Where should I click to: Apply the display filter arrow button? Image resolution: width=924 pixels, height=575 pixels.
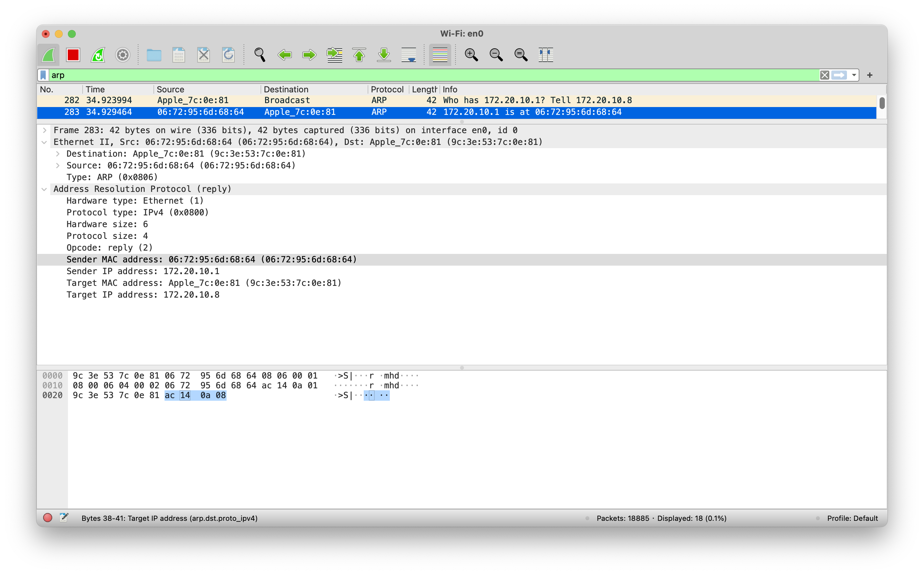839,75
